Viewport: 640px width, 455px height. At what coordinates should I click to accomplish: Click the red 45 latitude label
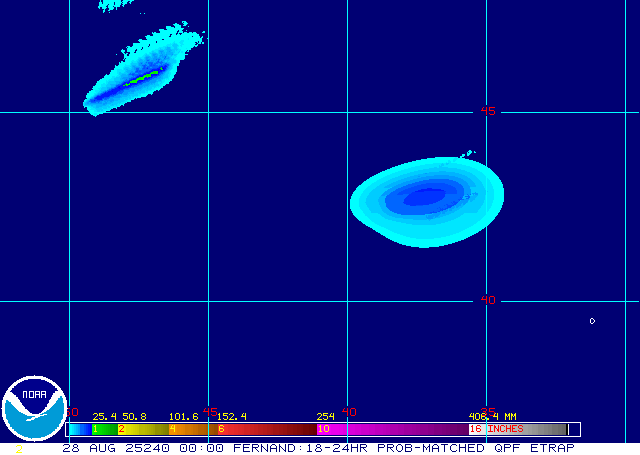pos(487,111)
